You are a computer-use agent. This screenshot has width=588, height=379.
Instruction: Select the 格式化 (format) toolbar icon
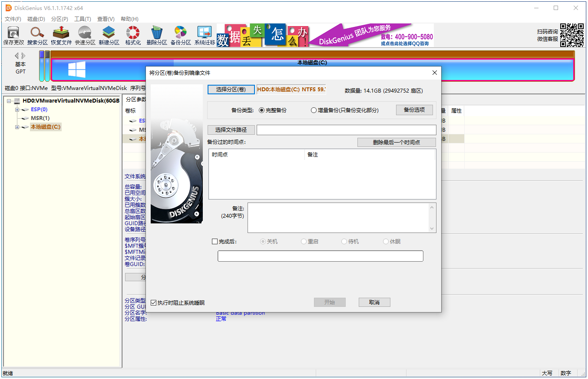pyautogui.click(x=132, y=35)
